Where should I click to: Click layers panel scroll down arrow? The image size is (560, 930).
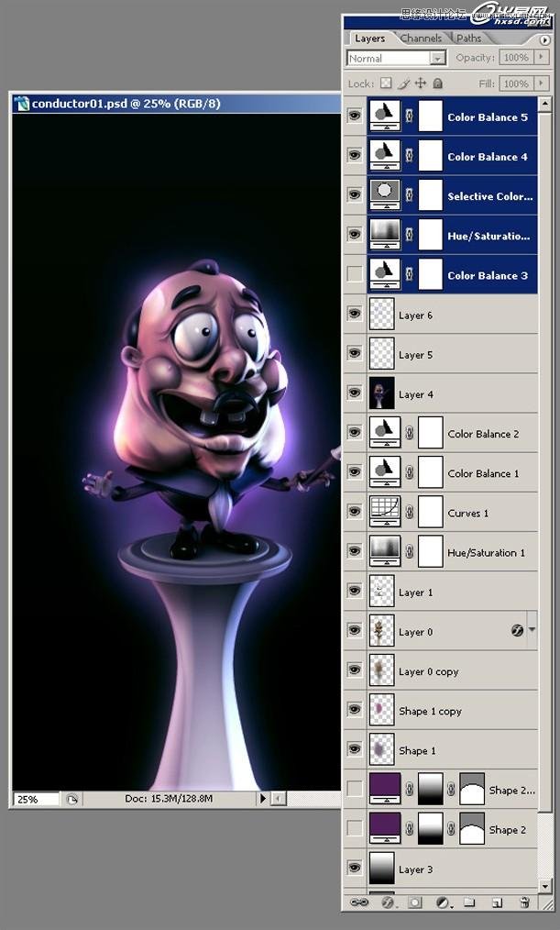545,886
